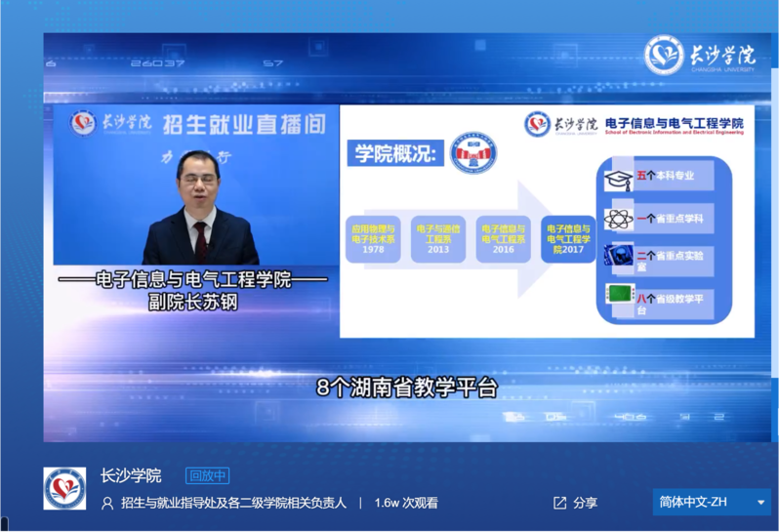The height and width of the screenshot is (532, 779).
Task: Click the 五个本科专业 label
Action: (x=665, y=176)
